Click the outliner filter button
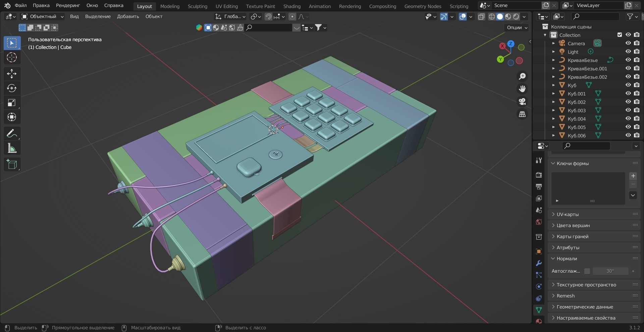 [632, 16]
